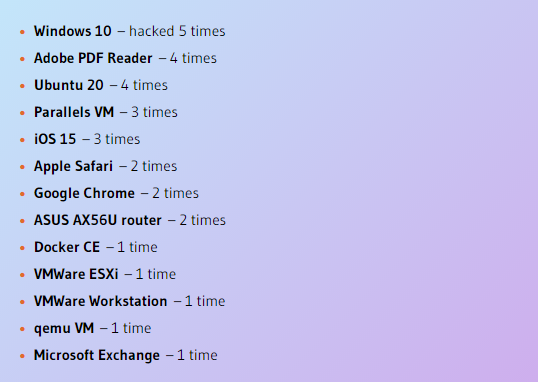The image size is (538, 382).
Task: Click the 'qemu VM' list entry
Action: pos(64,328)
